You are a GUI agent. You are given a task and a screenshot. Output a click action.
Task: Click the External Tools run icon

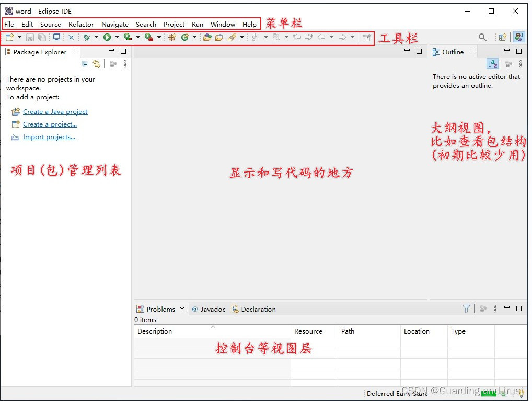tap(149, 37)
